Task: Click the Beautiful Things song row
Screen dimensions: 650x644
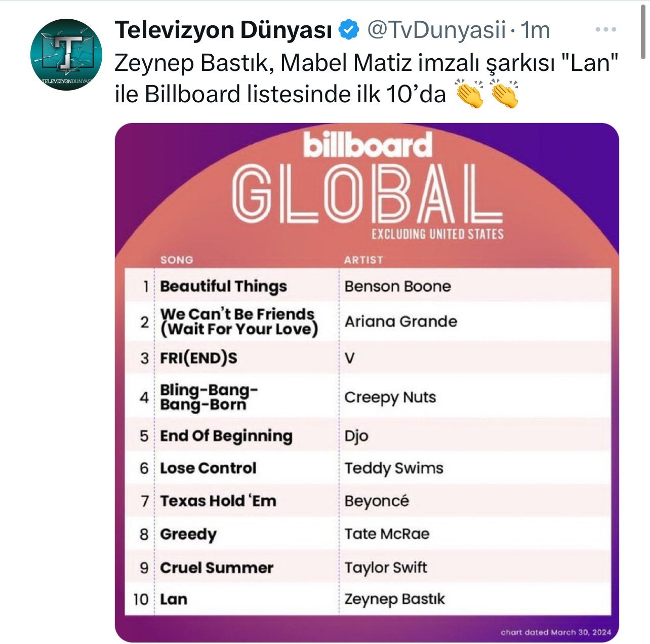Action: [x=223, y=287]
